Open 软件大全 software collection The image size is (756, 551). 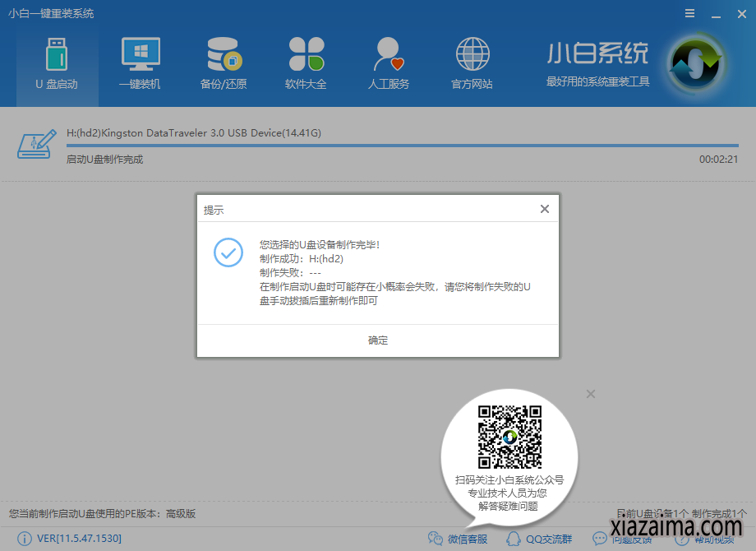[x=306, y=63]
